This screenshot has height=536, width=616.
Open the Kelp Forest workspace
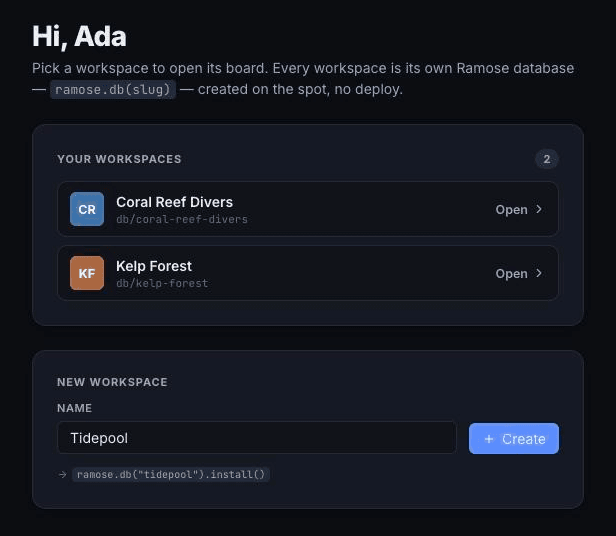pos(308,273)
